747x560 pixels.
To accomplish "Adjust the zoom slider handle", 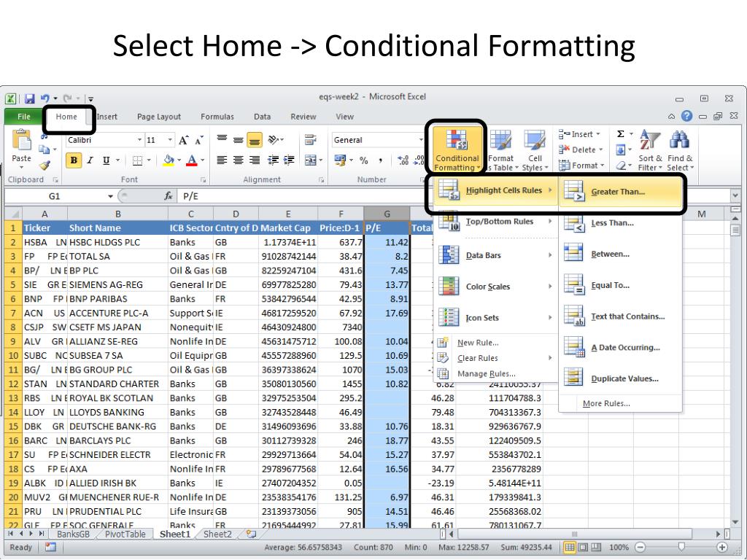I will [681, 547].
